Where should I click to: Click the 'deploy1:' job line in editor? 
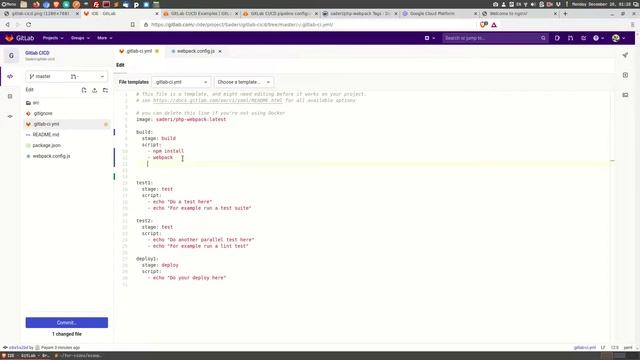pos(147,259)
